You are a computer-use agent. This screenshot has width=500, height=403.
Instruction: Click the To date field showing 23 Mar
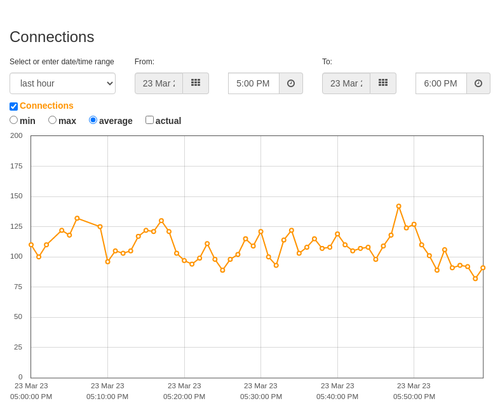click(346, 83)
